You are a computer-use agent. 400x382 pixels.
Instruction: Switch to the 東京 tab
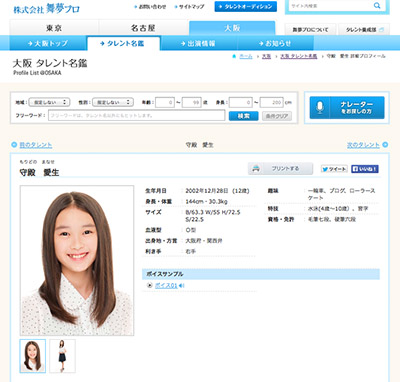click(x=54, y=28)
